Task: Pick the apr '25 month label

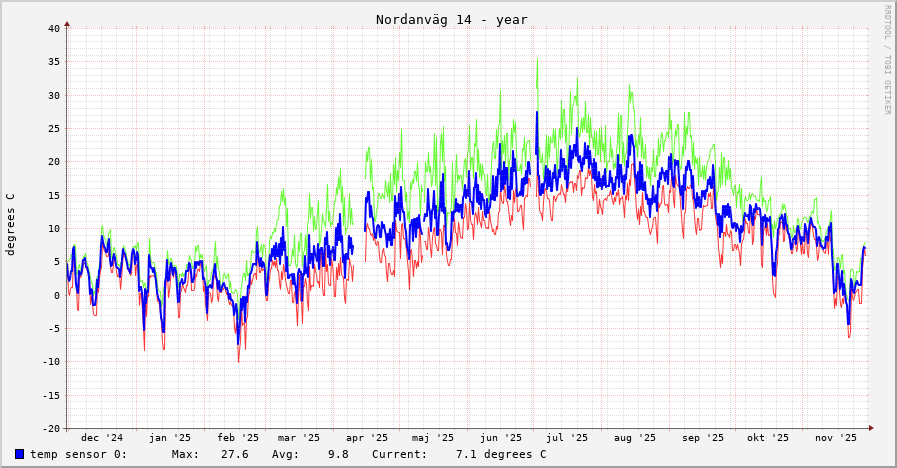Action: click(367, 437)
